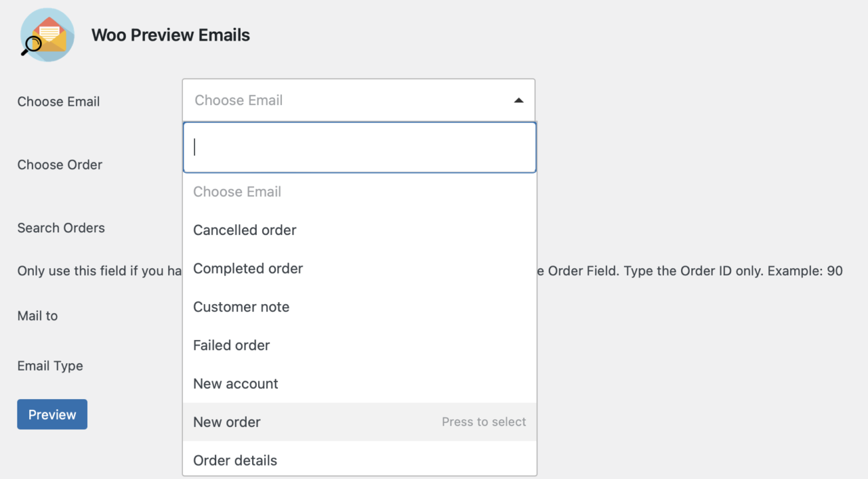Click the Email Type label
This screenshot has height=479, width=868.
point(50,366)
